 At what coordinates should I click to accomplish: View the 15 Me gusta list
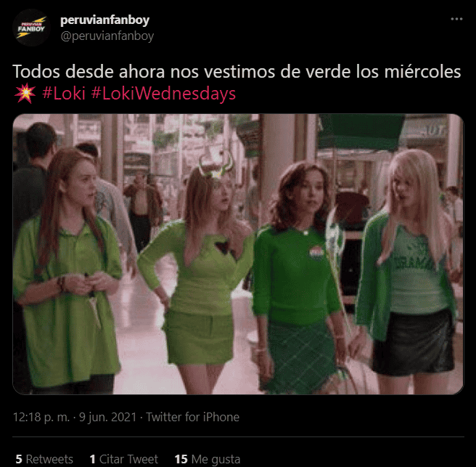click(208, 459)
